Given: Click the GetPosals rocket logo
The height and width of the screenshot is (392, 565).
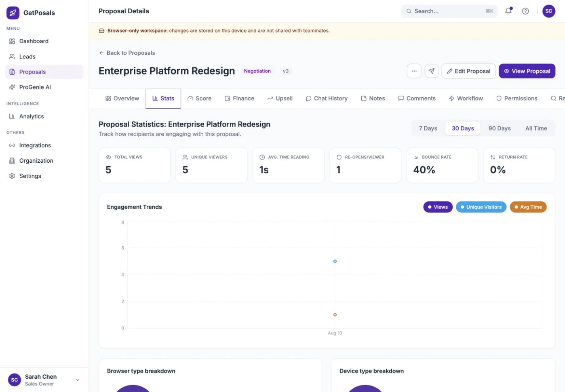Looking at the screenshot, I should click(13, 13).
